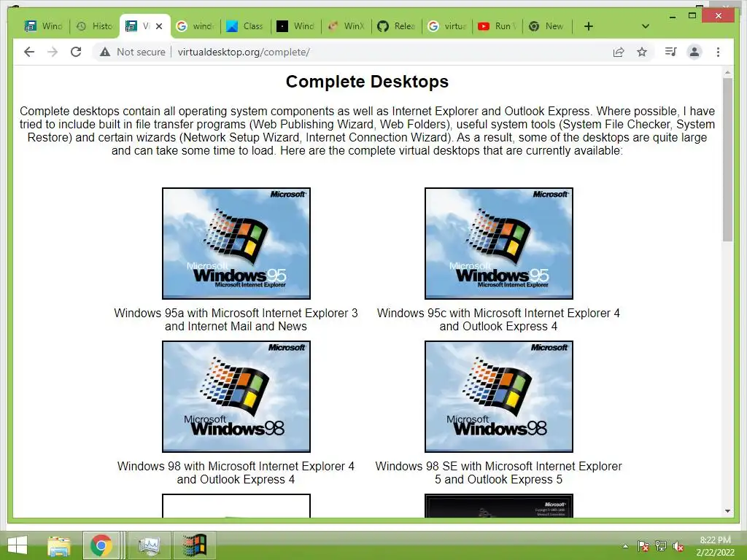Image resolution: width=747 pixels, height=560 pixels.
Task: Switch to the WinX tab
Action: click(346, 26)
